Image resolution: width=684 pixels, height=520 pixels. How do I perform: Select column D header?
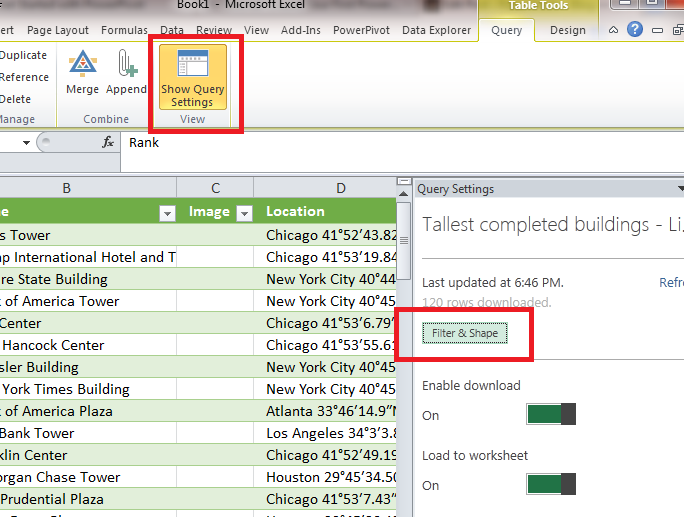[325, 188]
